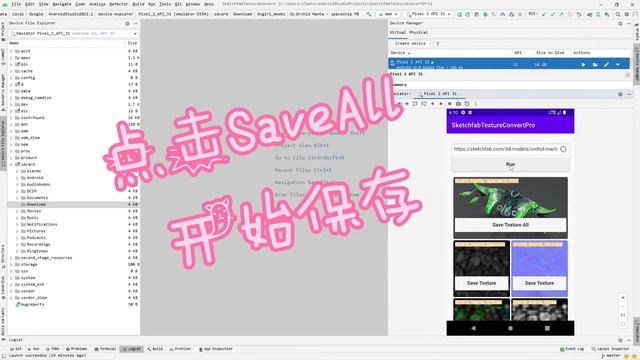Click the Undo arrow in top toolbar
Image resolution: width=640 pixels, height=360 pixels.
[x=579, y=14]
